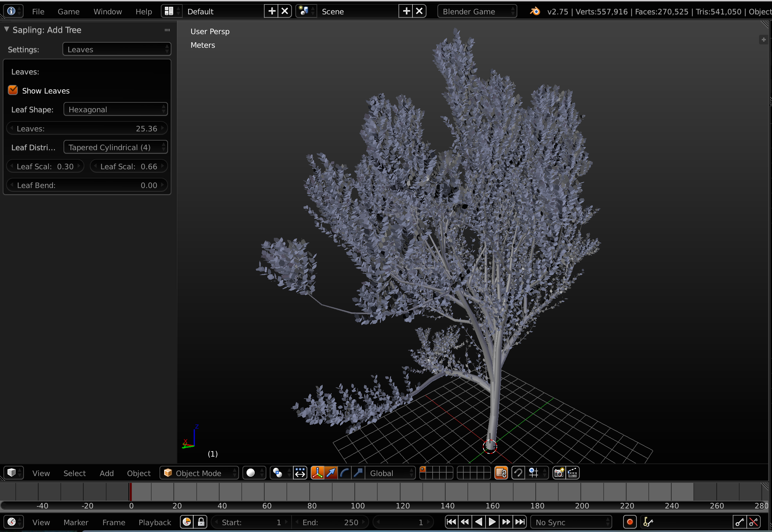
Task: Toggle the time cursor lock icon
Action: tap(201, 522)
